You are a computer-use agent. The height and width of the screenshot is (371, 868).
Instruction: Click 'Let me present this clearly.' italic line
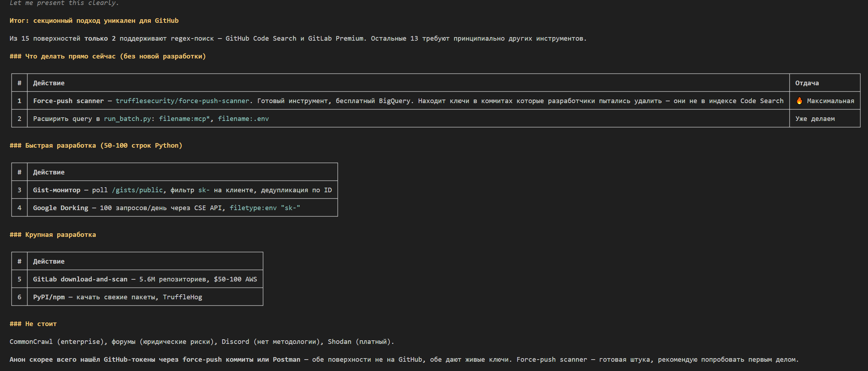tap(64, 3)
